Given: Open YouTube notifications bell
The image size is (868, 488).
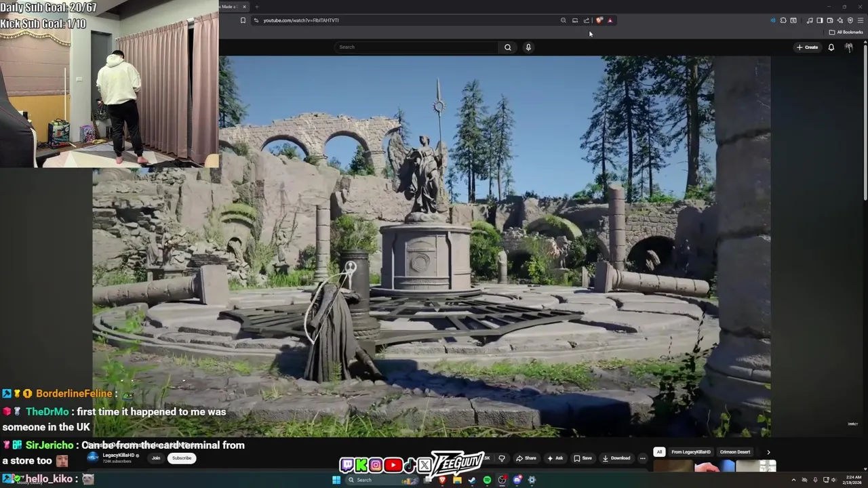Looking at the screenshot, I should pos(831,47).
